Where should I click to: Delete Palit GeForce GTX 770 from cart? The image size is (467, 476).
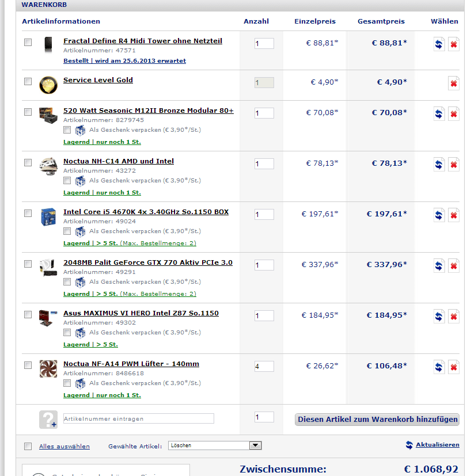tap(454, 266)
